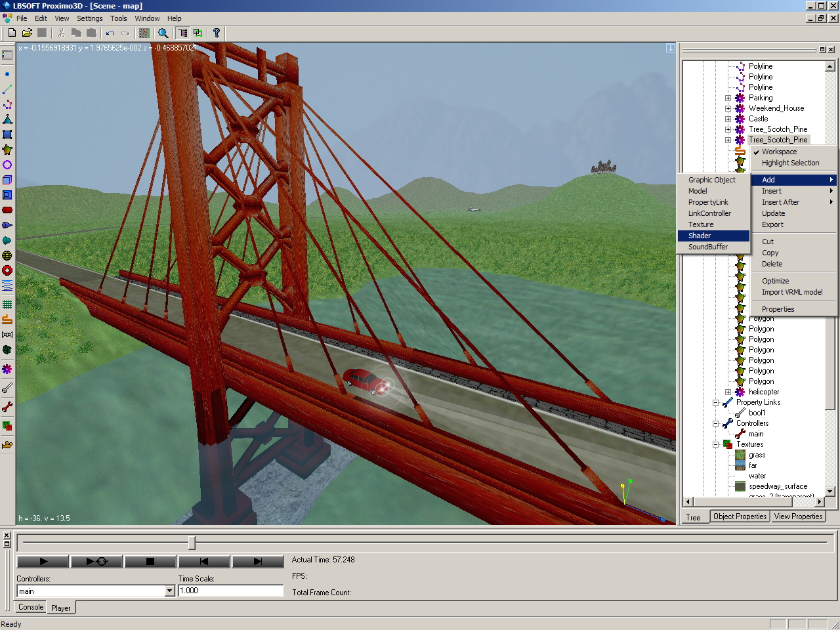Switch to the Object Properties tab
This screenshot has width=840, height=630.
[x=740, y=516]
